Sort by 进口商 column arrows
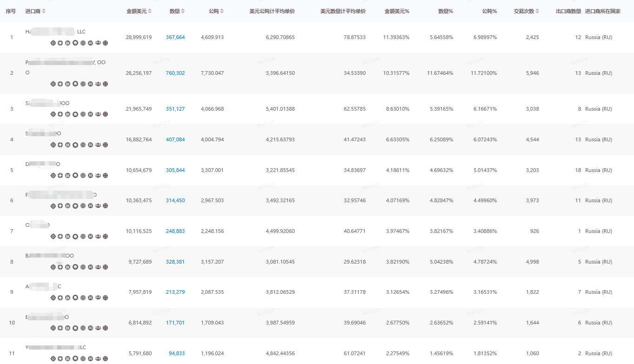This screenshot has width=634, height=364. (44, 11)
